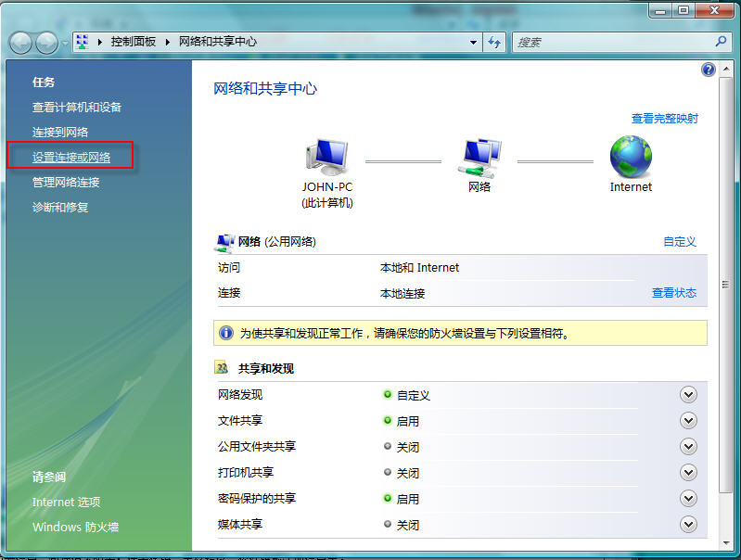Click the gray status dot for 媒体共享
The image size is (741, 560).
coord(388,524)
